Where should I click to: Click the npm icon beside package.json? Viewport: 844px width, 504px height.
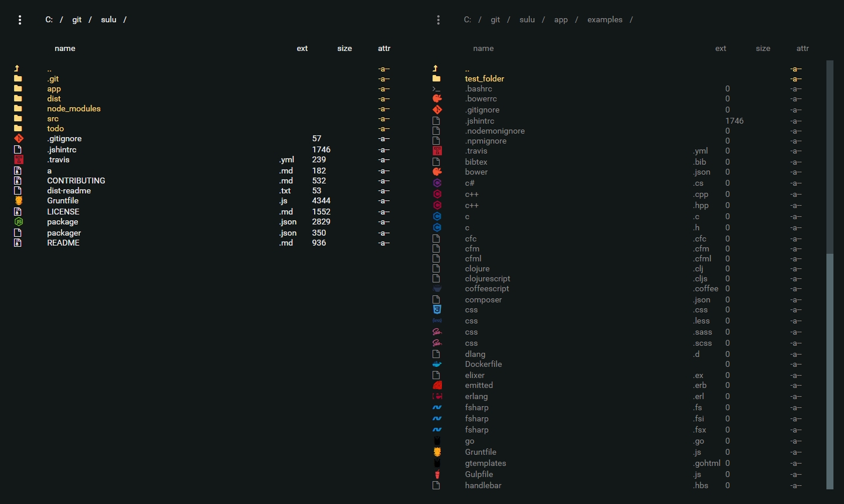19,222
